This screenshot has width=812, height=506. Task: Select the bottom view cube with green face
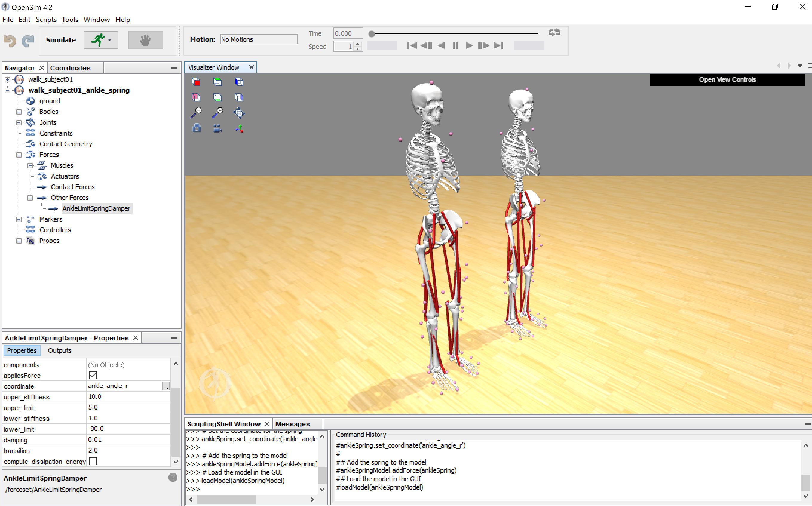click(x=218, y=97)
